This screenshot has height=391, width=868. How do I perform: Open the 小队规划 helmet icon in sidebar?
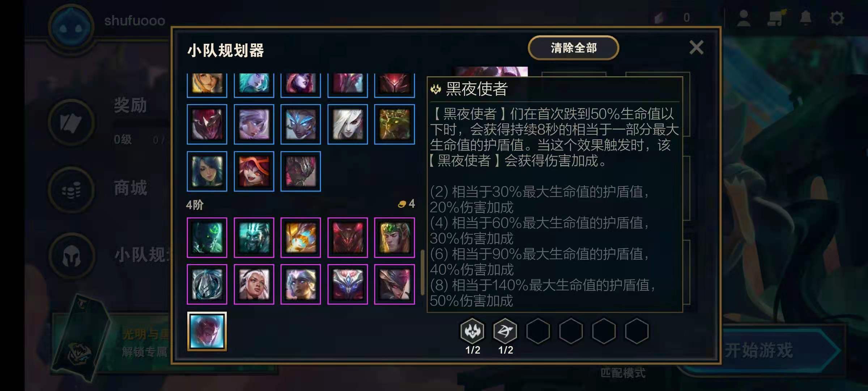coord(71,256)
